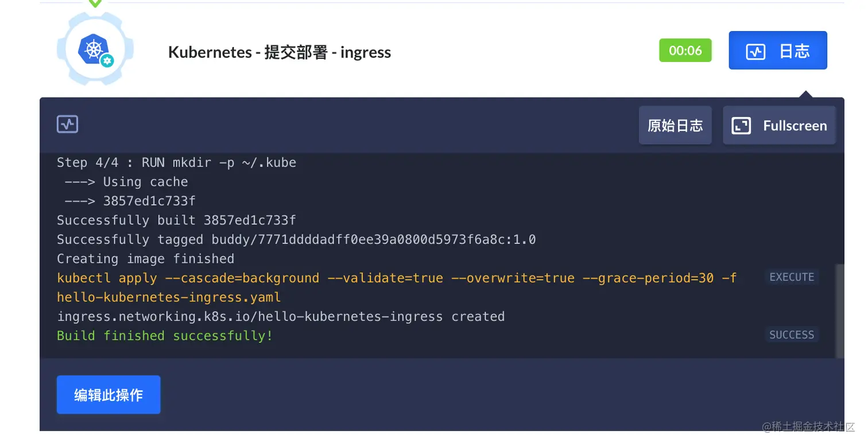This screenshot has width=868, height=446.
Task: Click the 00:06 duration badge
Action: (x=685, y=51)
